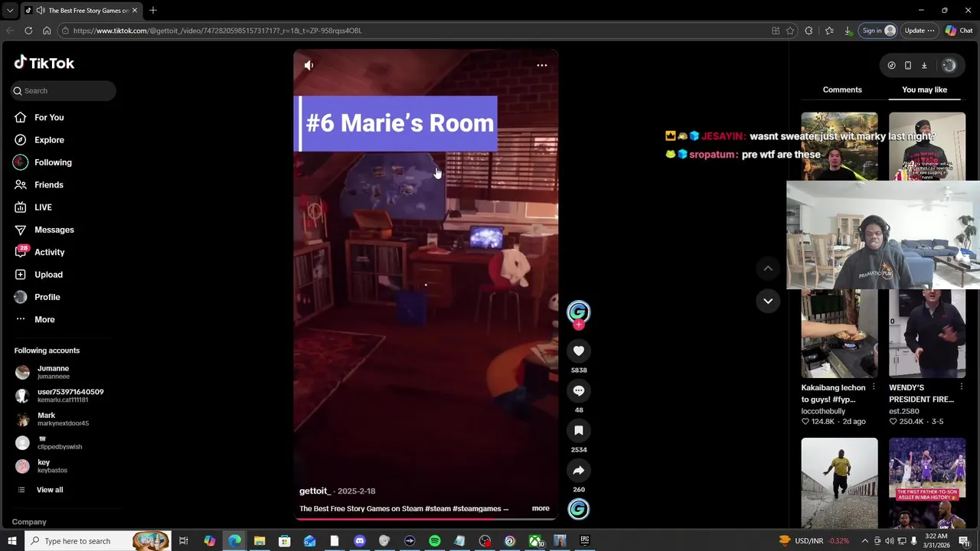Open the WENDY'S PRESIDENT FIRE video thumbnail
980x551 pixels.
[x=927, y=333]
